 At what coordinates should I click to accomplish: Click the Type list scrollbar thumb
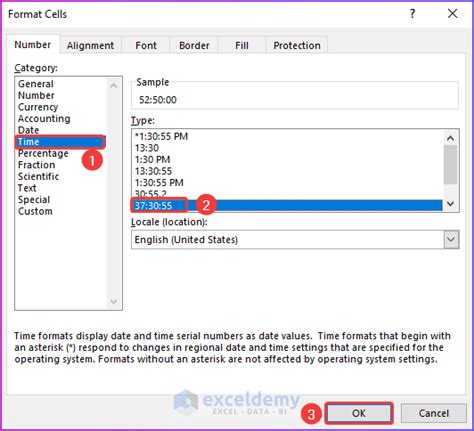click(451, 165)
